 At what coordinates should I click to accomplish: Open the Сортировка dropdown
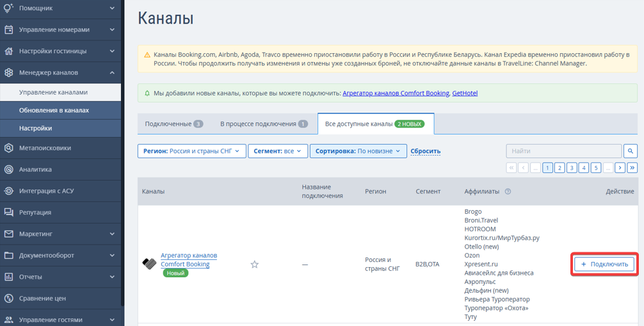[358, 151]
